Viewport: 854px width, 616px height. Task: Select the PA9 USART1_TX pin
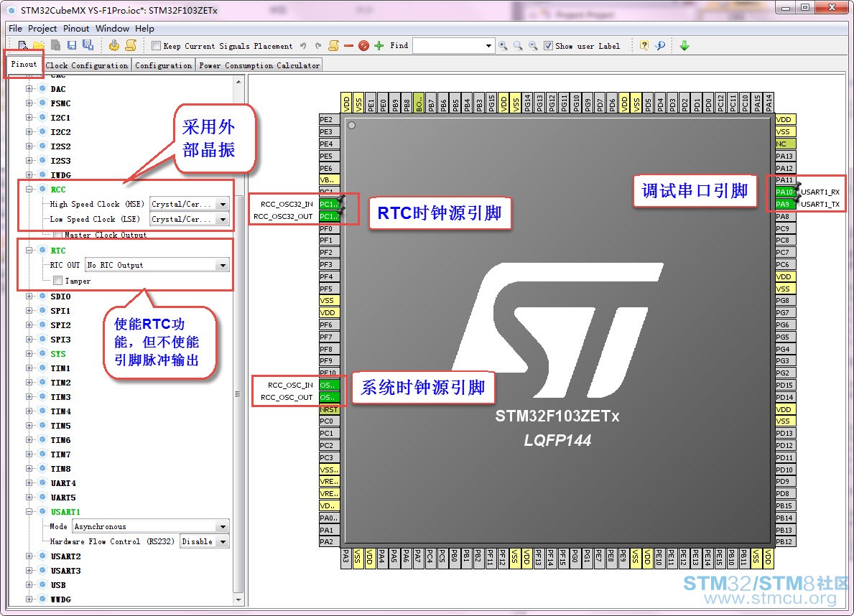point(785,204)
